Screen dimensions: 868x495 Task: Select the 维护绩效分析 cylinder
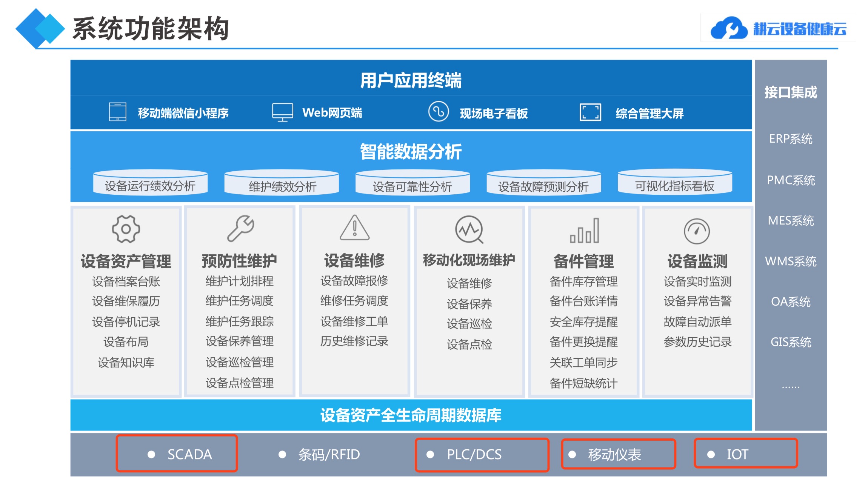282,182
